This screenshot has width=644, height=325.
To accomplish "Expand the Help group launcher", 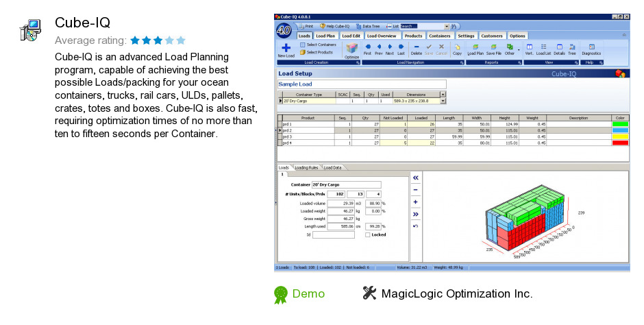I will [x=600, y=62].
